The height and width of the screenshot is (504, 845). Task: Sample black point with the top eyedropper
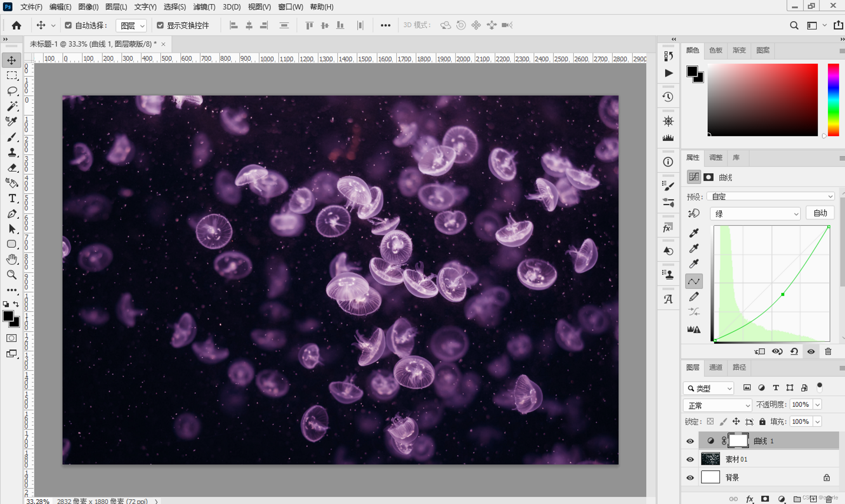(x=694, y=233)
